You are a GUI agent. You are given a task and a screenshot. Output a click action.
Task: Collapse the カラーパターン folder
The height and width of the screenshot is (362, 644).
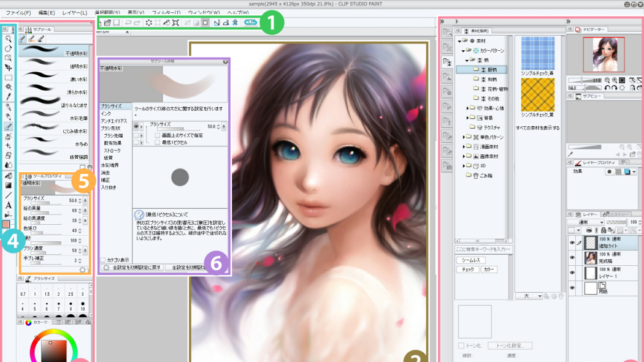click(x=463, y=51)
